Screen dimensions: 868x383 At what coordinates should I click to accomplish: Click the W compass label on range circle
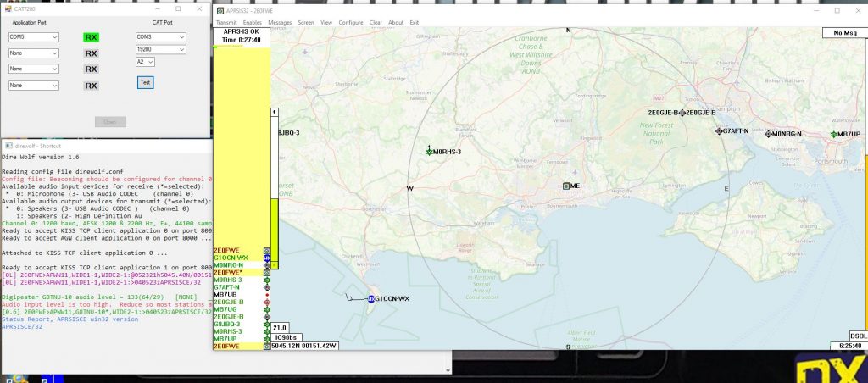click(x=410, y=189)
